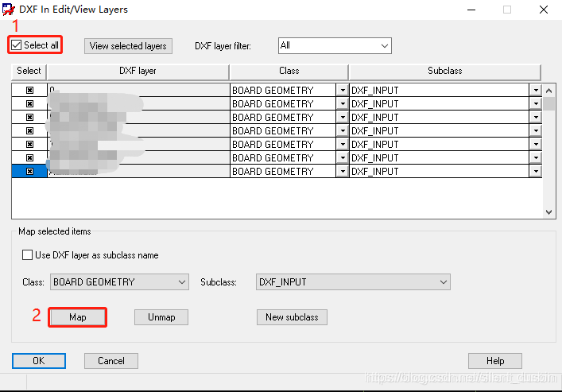Click the layer list scrollbar thumb
Viewport: 562px width, 392px height.
[x=548, y=103]
